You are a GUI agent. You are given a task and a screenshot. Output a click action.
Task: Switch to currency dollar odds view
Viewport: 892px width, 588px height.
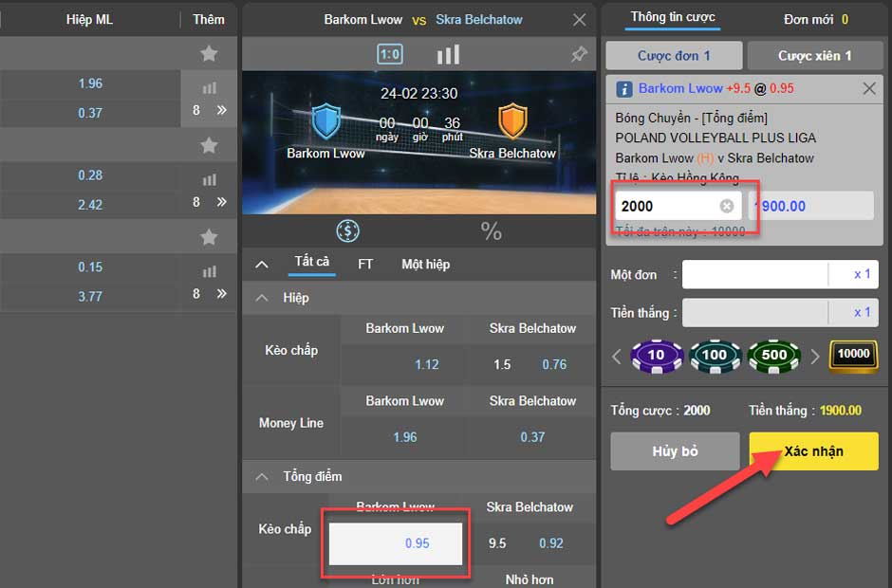[x=347, y=230]
